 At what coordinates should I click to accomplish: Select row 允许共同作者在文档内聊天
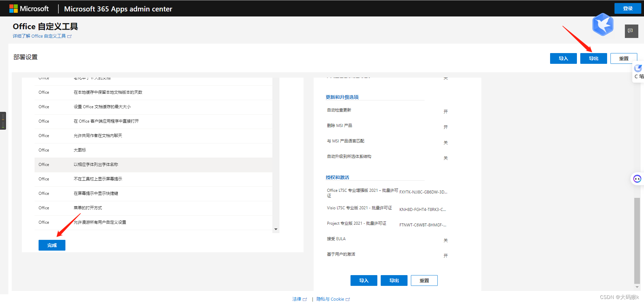pyautogui.click(x=153, y=136)
